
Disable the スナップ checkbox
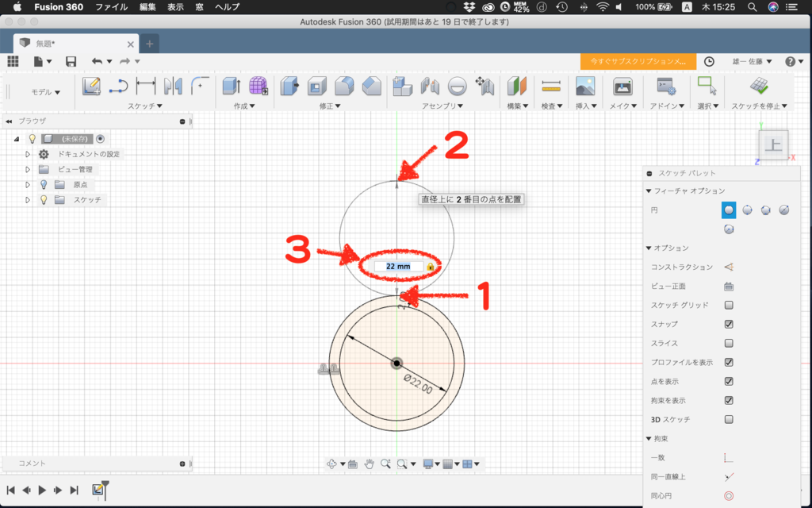tap(730, 324)
